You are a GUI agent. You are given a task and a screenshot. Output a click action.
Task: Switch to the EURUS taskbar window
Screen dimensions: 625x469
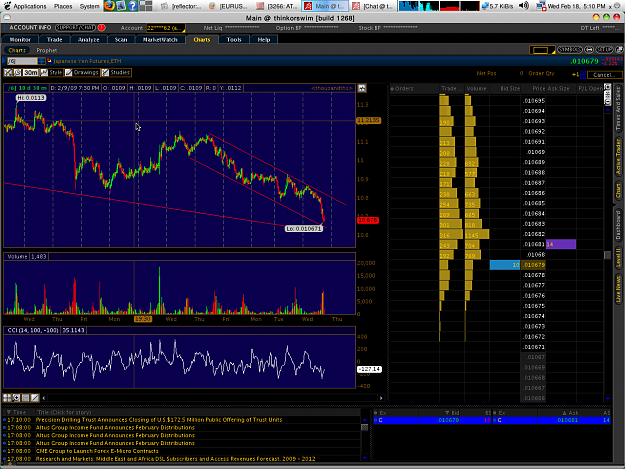pyautogui.click(x=229, y=6)
